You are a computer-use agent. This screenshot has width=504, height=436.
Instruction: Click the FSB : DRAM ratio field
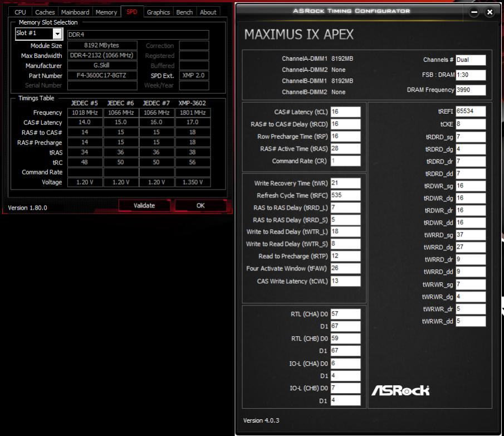pyautogui.click(x=471, y=75)
